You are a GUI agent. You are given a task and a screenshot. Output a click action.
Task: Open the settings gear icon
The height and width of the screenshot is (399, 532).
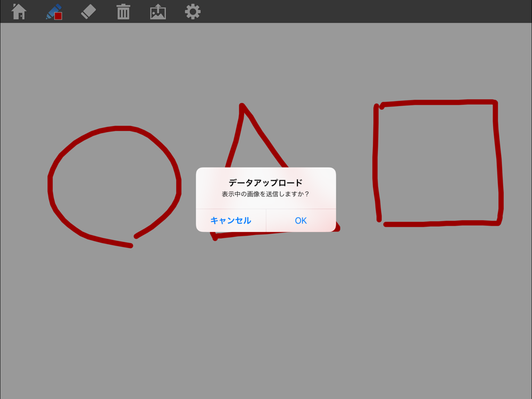tap(193, 12)
